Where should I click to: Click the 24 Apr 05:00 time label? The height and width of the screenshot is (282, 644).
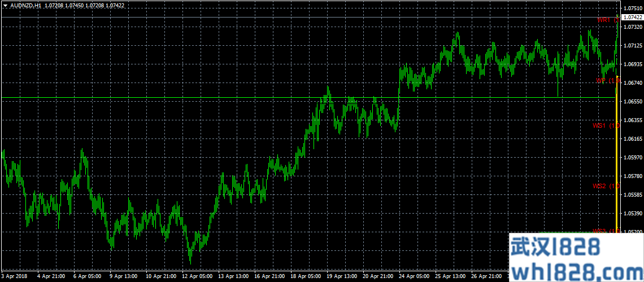(x=415, y=277)
